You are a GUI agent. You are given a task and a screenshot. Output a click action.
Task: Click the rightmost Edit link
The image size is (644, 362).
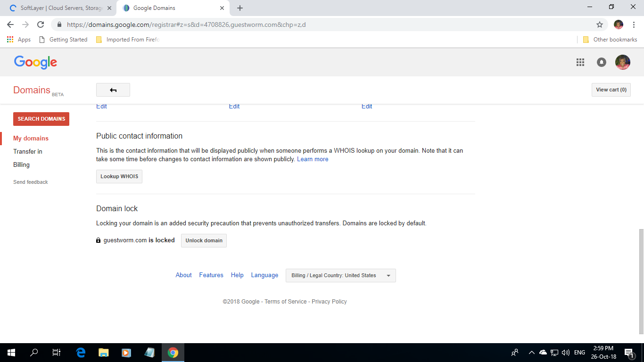pos(367,107)
